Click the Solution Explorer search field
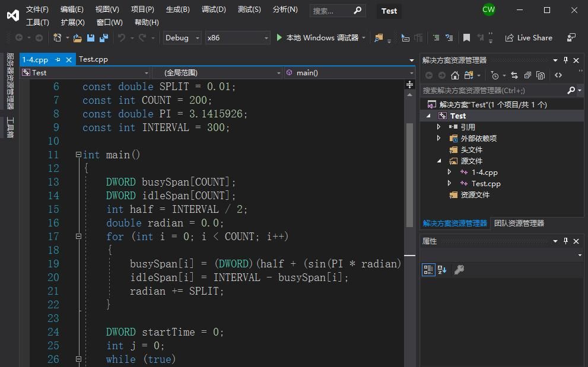The image size is (588, 367). (x=493, y=90)
